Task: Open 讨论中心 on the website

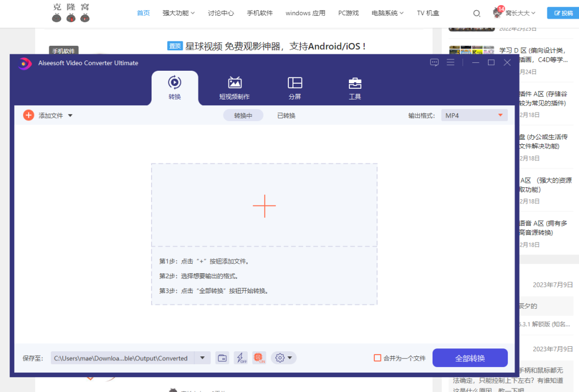Action: point(221,13)
